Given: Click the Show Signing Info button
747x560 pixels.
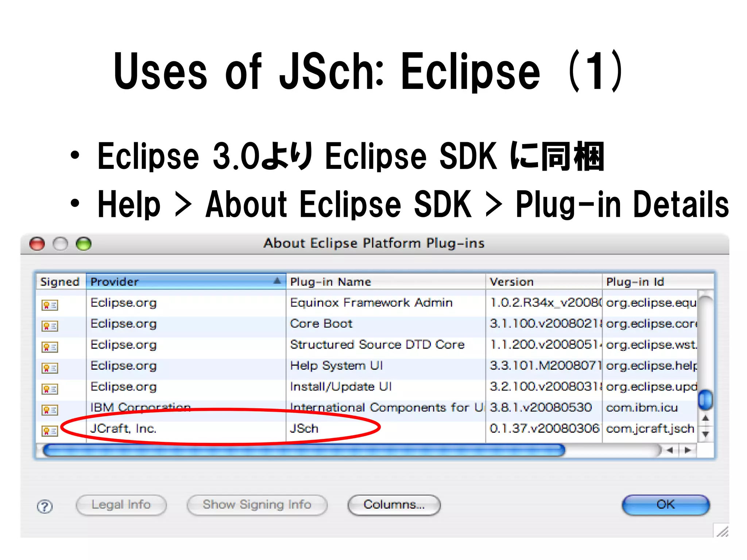Looking at the screenshot, I should pos(257,505).
